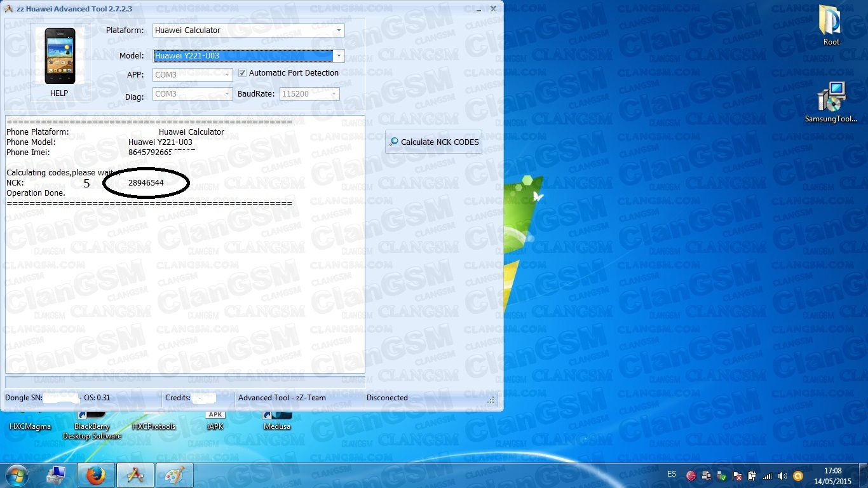Image resolution: width=868 pixels, height=488 pixels.
Task: Expand the Model dropdown list
Action: coord(339,56)
